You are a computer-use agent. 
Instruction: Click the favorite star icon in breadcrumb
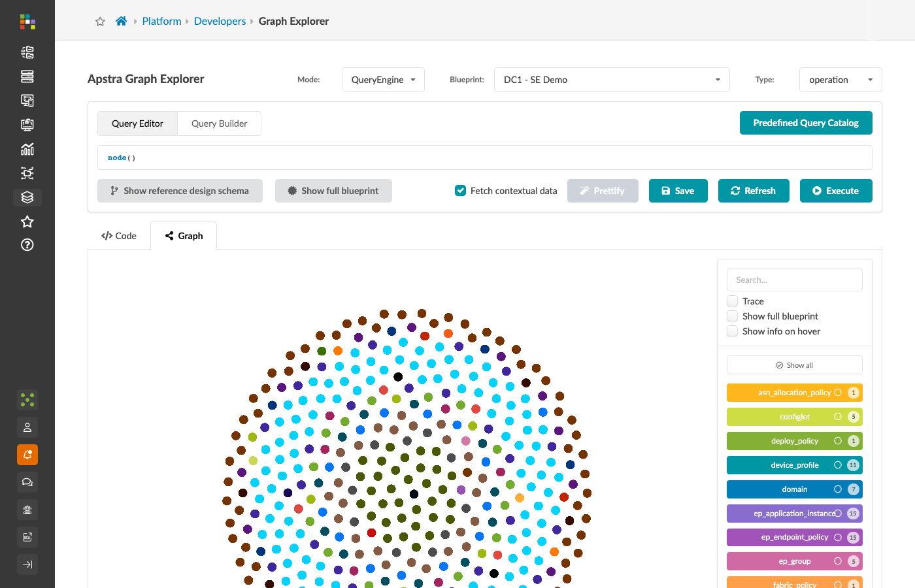(x=100, y=22)
